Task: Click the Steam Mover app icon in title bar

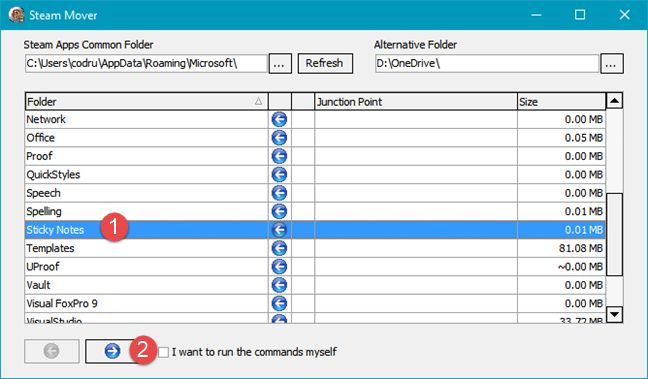Action: pyautogui.click(x=16, y=15)
